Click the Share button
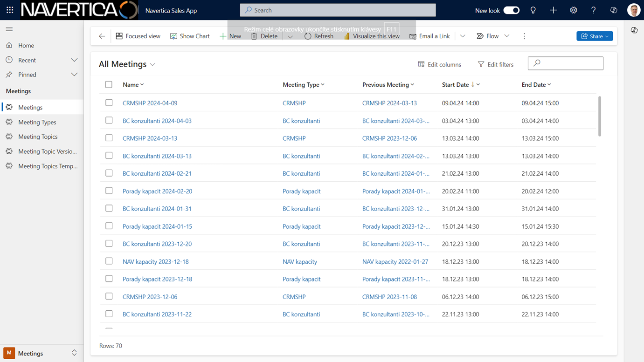This screenshot has width=644, height=362. (x=595, y=36)
